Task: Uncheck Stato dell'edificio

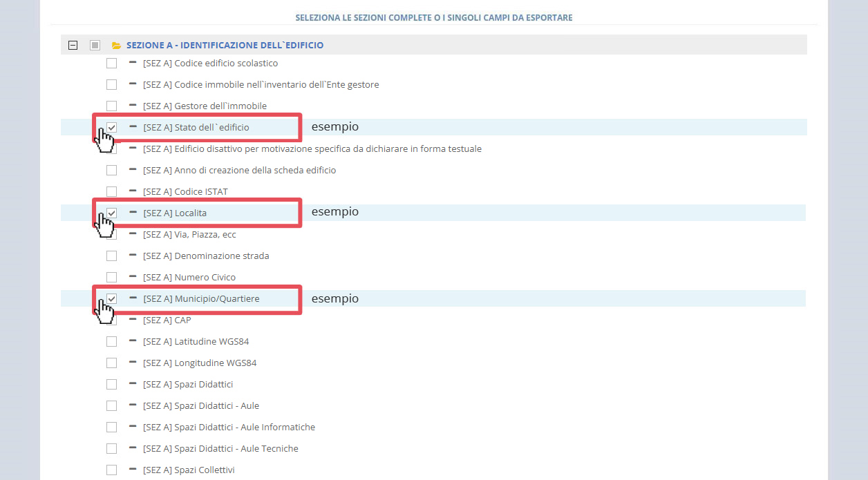Action: click(111, 127)
